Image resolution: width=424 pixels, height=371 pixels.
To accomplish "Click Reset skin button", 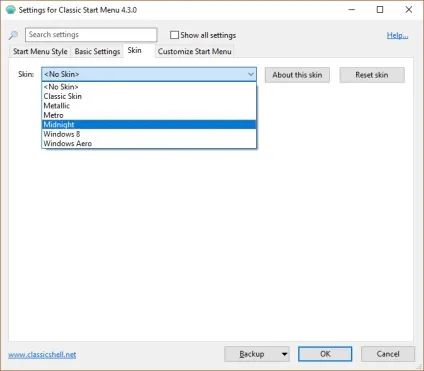I will pos(372,75).
